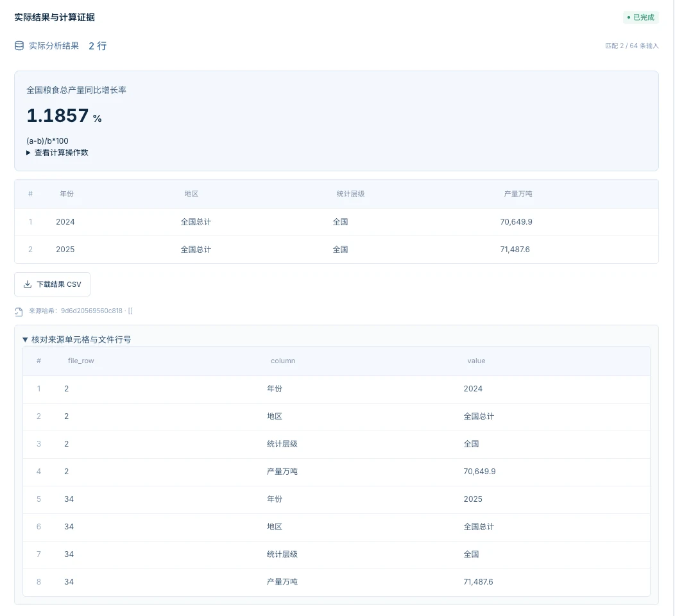Viewport: 675px width, 616px height.
Task: Click the 地区 column header in results table
Action: click(x=192, y=194)
